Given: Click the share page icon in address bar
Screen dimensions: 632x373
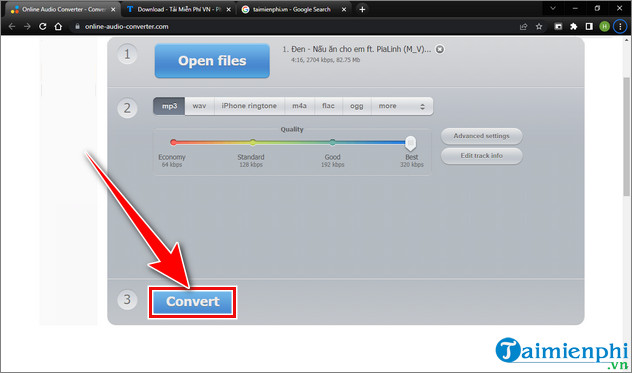Looking at the screenshot, I should (523, 27).
